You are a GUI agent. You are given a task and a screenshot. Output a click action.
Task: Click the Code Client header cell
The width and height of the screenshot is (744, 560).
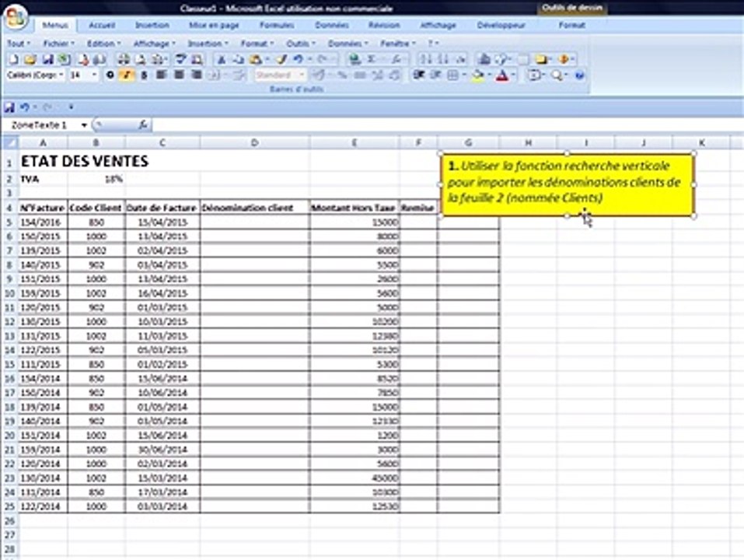coord(96,208)
